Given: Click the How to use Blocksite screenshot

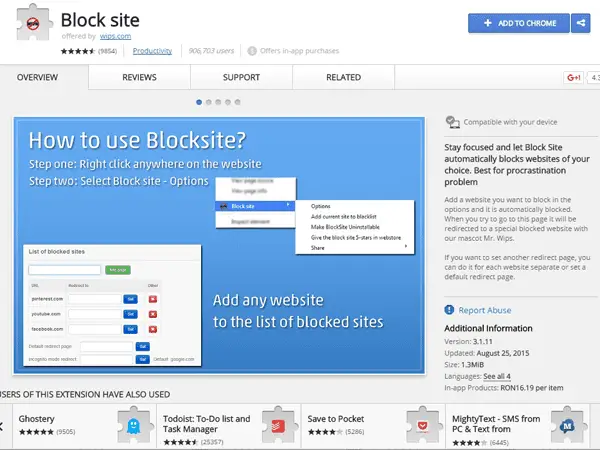Looking at the screenshot, I should point(219,245).
